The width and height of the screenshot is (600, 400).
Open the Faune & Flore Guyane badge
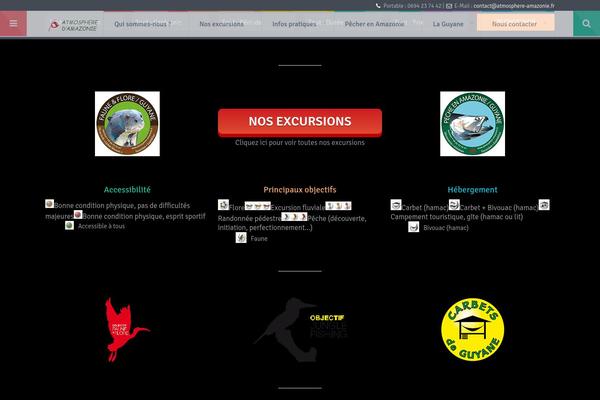(127, 124)
